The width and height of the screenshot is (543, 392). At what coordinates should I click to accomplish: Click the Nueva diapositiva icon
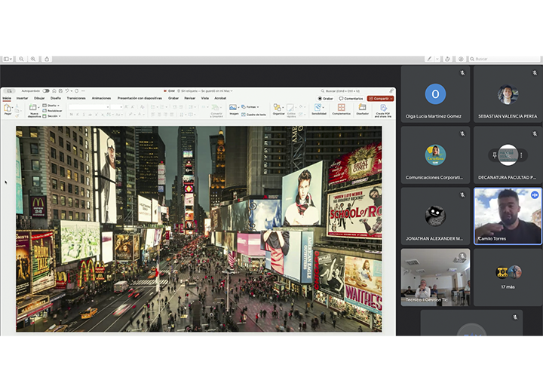33,108
